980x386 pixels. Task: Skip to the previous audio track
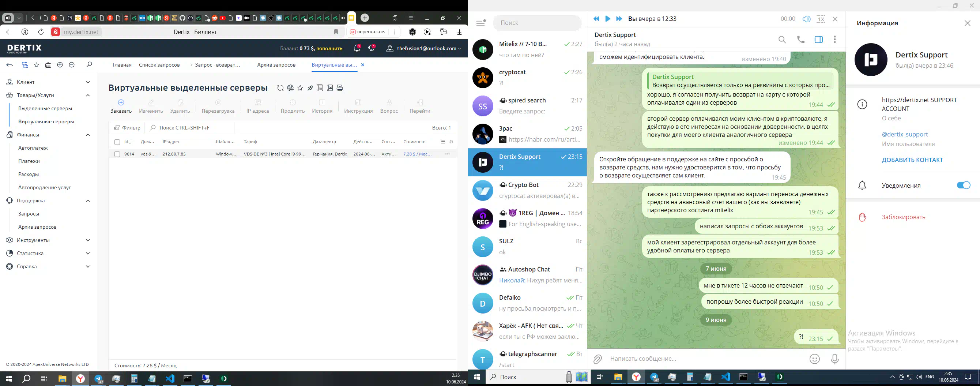[596, 19]
